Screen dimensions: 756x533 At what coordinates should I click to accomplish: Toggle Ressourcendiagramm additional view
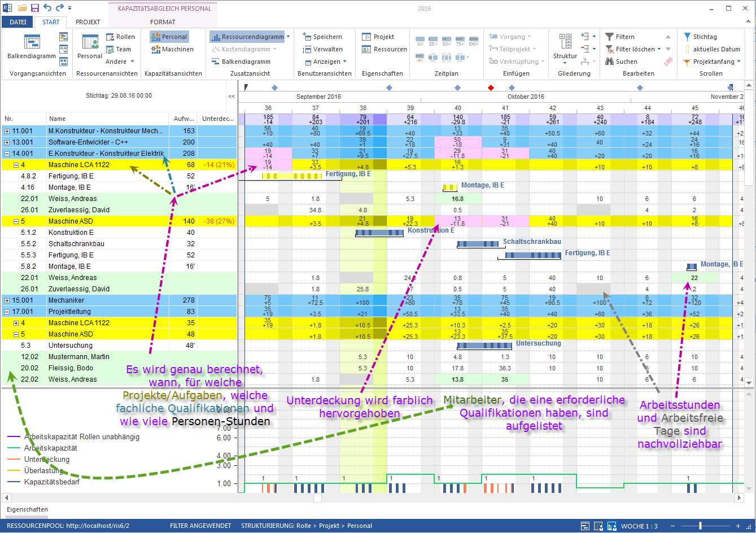[x=247, y=37]
